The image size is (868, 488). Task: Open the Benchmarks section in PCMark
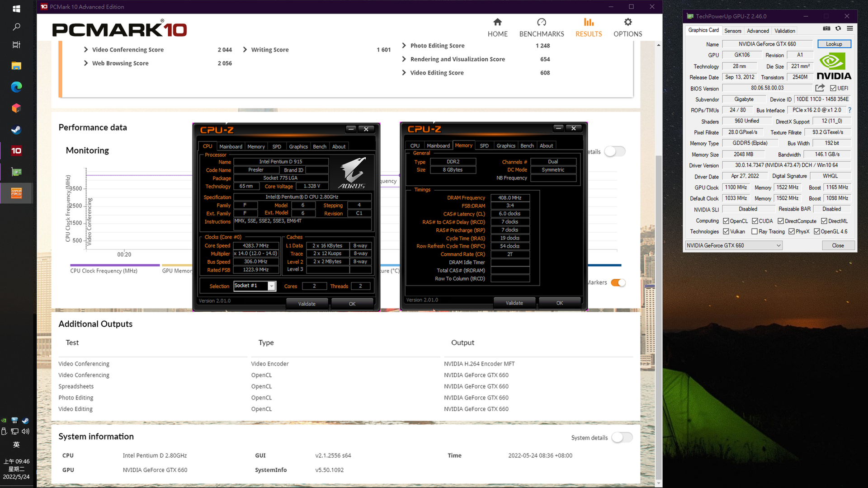[542, 28]
